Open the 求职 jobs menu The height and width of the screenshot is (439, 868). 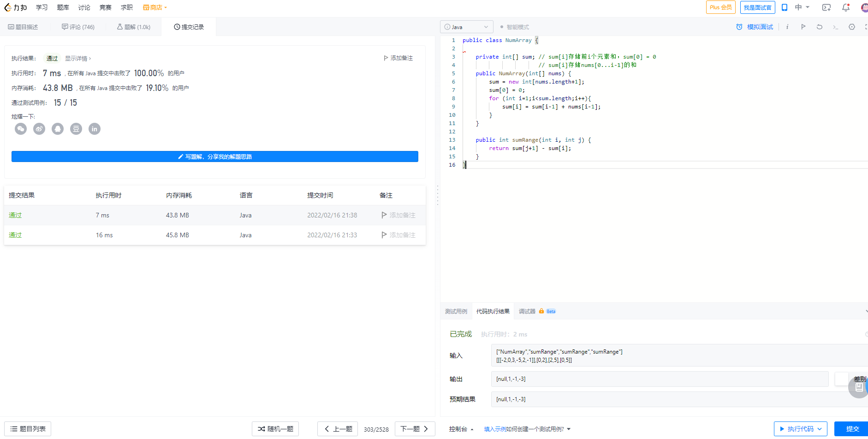point(126,7)
